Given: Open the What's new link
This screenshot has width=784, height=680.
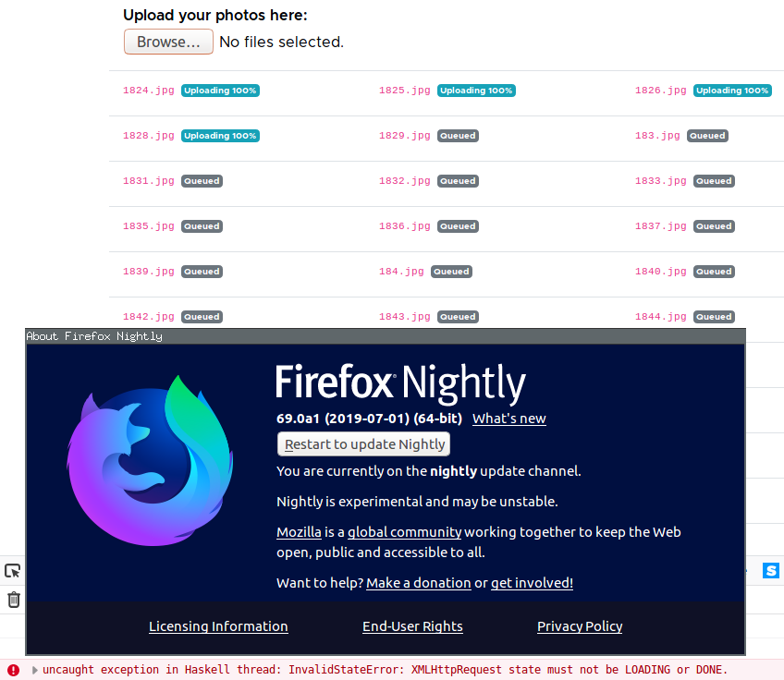Looking at the screenshot, I should (x=508, y=419).
